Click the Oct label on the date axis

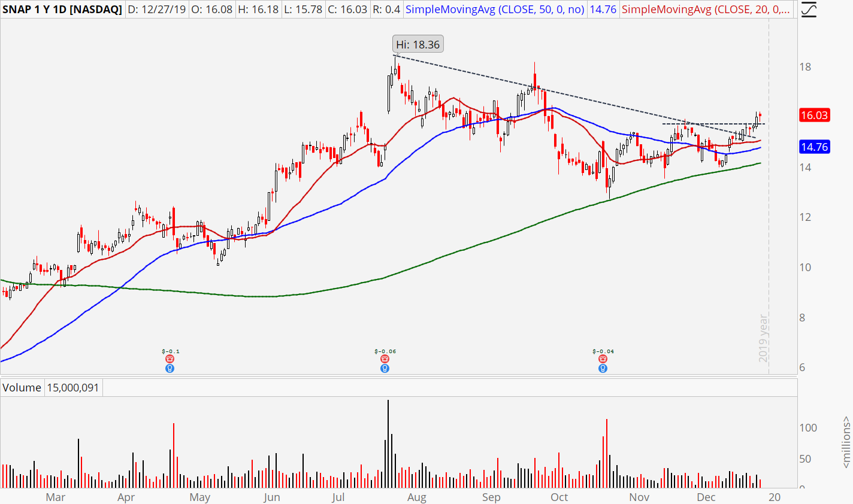point(559,497)
